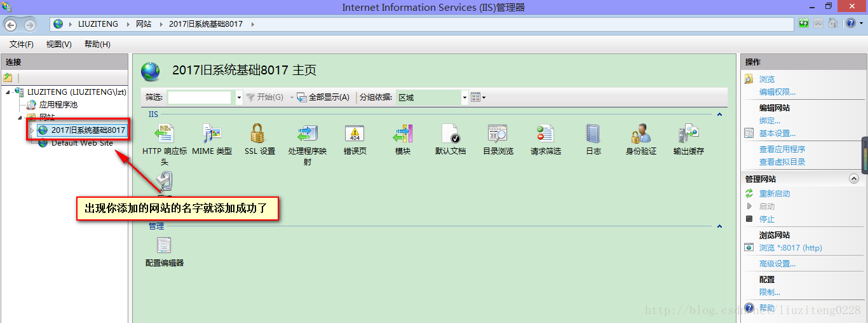
Task: Click the 浏览 action link
Action: tap(767, 79)
